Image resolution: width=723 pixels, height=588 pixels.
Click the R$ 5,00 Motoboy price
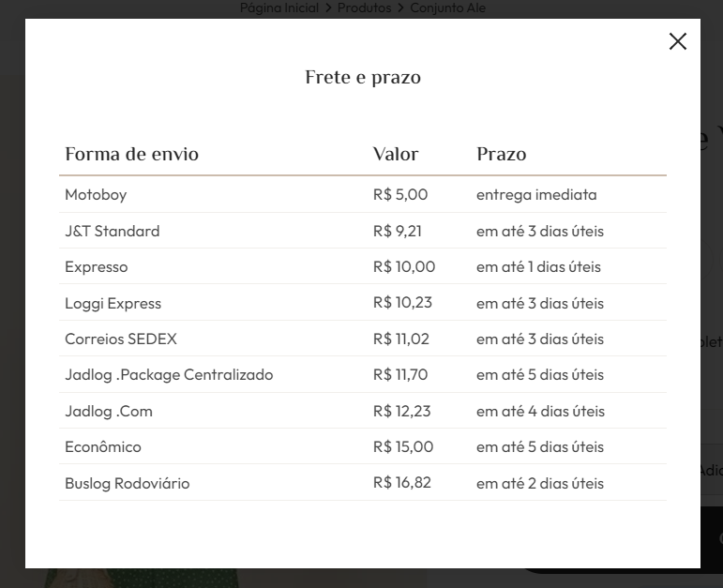tap(400, 195)
